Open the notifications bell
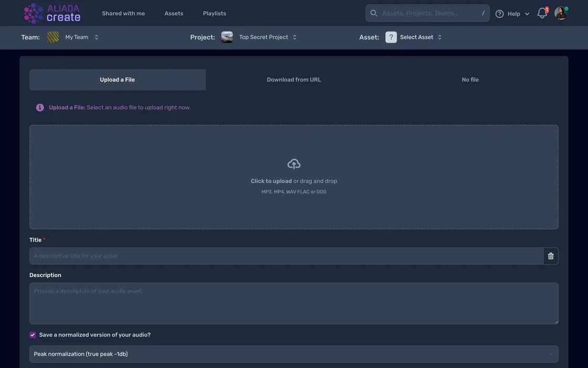Viewport: 588px width, 368px height. [x=542, y=13]
